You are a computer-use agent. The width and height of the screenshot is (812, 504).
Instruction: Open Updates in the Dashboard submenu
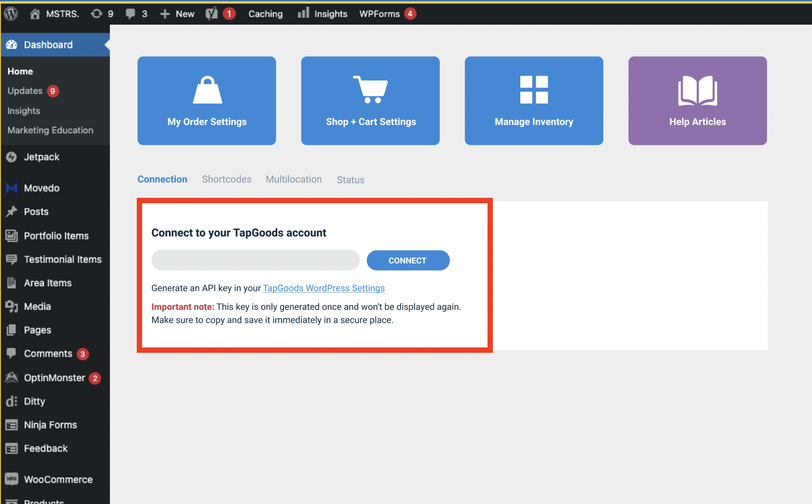click(25, 91)
